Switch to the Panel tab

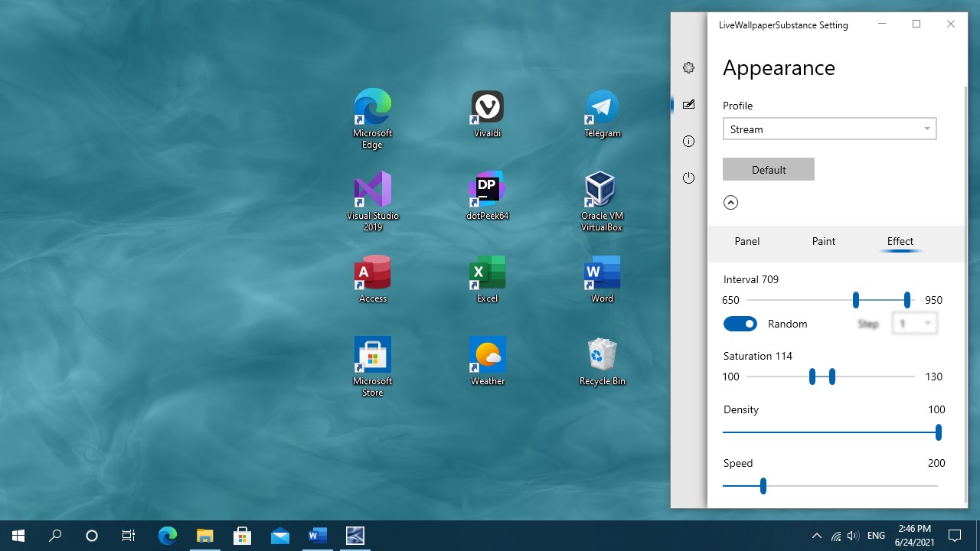point(746,241)
